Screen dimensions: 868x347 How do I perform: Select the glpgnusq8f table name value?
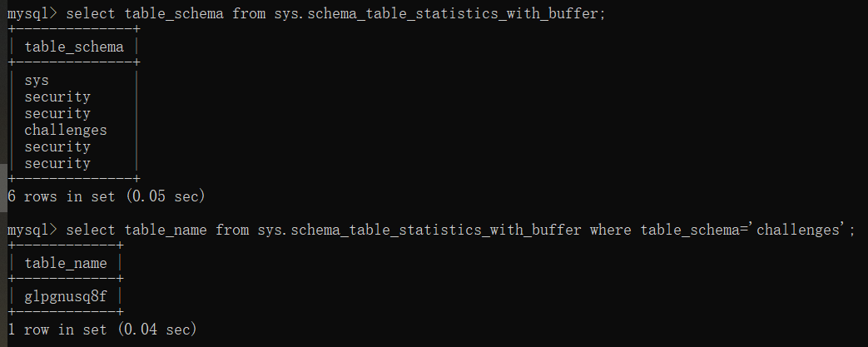click(x=66, y=296)
